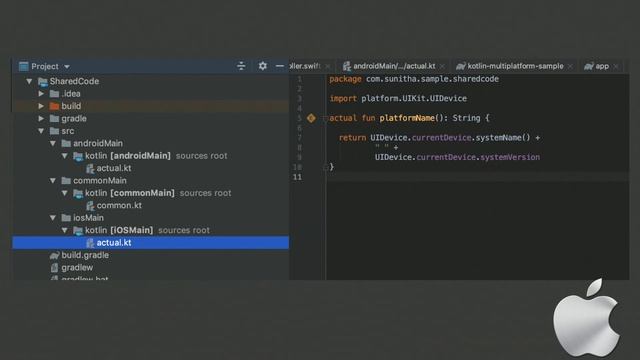
Task: Select the gradle folder icon
Action: (x=54, y=119)
